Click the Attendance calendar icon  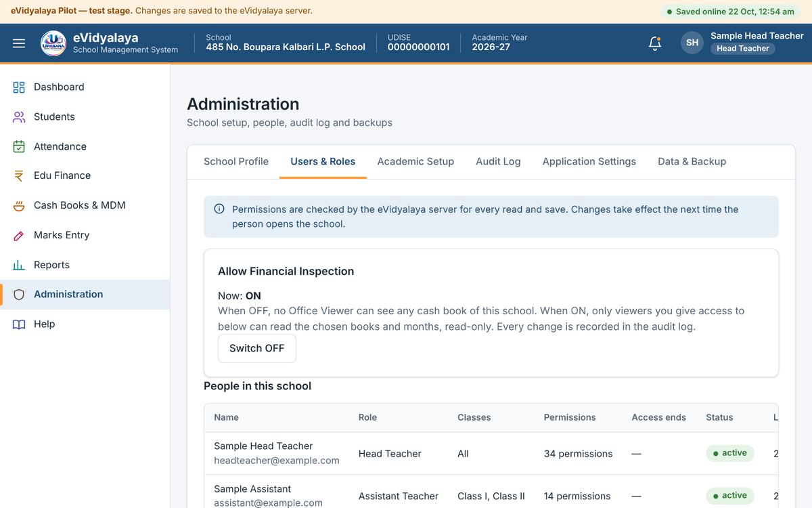[19, 147]
